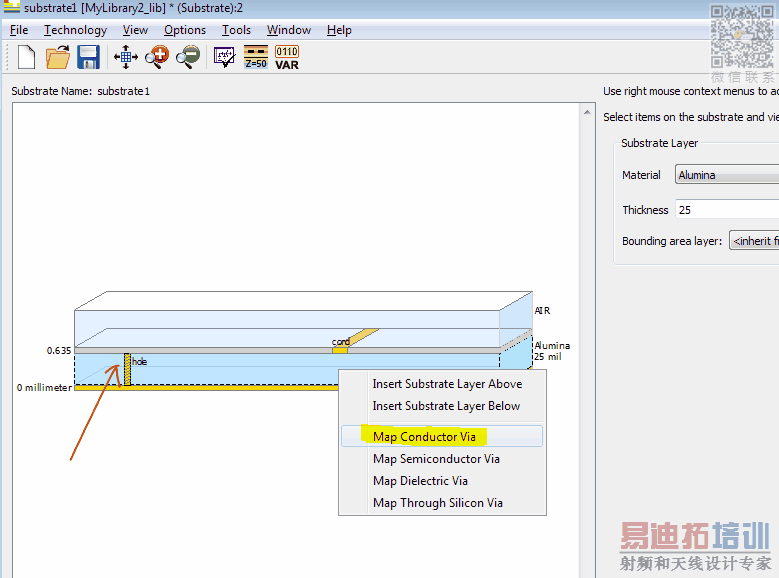Select Map Semiconductor Via
The width and height of the screenshot is (779, 578).
442,459
